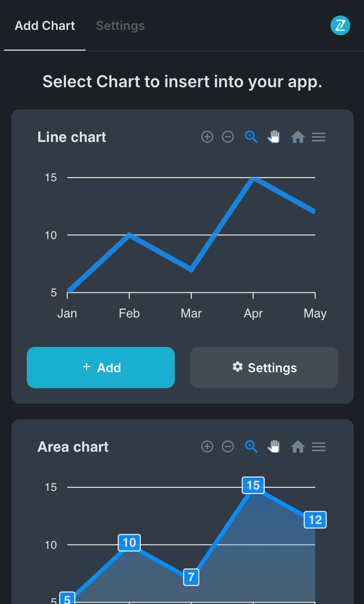Switch to the Add Chart tab
The width and height of the screenshot is (364, 604).
coord(44,25)
